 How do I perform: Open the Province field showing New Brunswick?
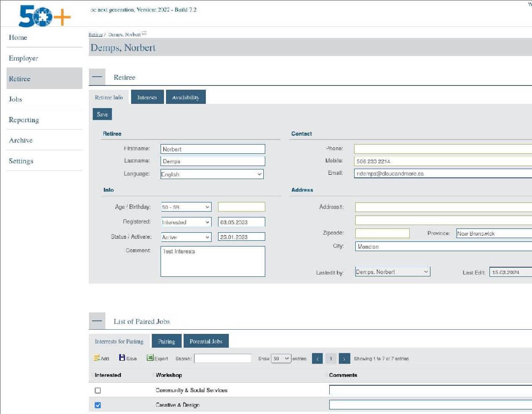pyautogui.click(x=494, y=233)
